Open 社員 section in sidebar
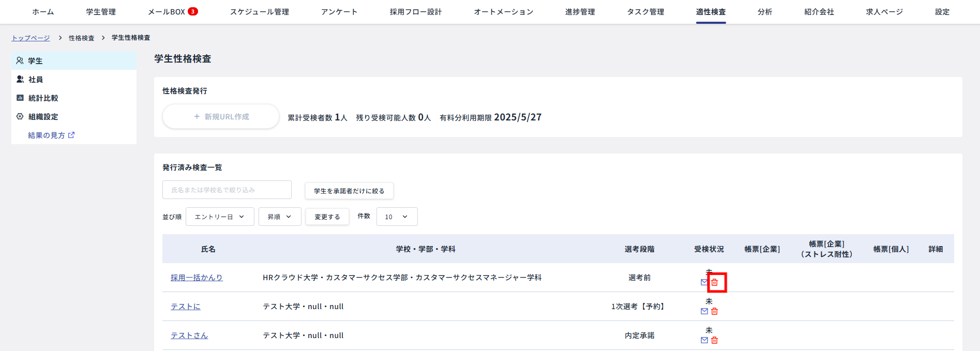This screenshot has height=351, width=980. tap(35, 80)
